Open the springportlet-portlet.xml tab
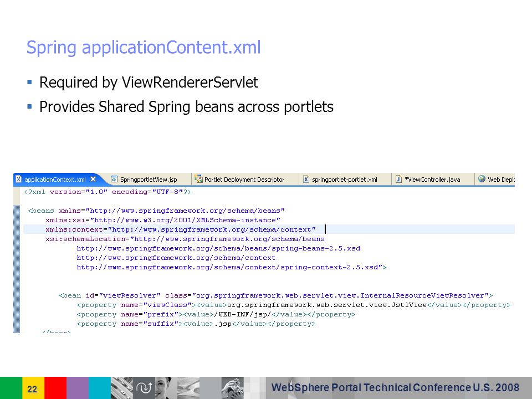 pos(344,180)
